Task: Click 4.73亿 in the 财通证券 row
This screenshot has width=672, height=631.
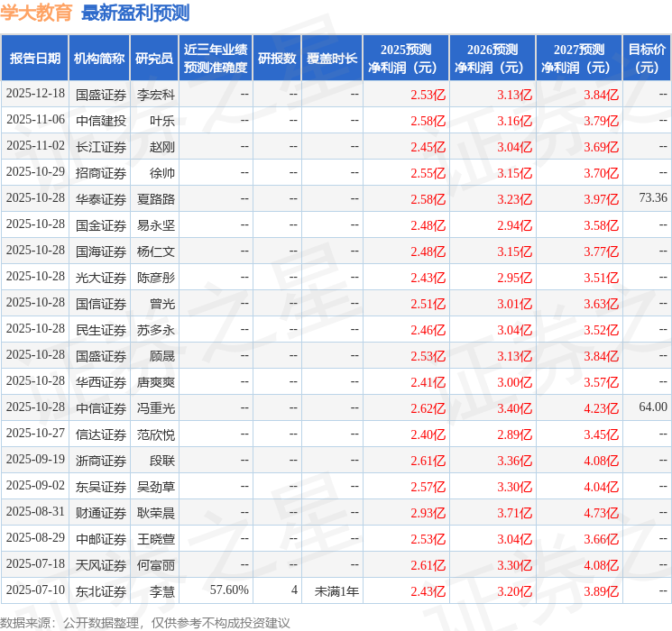Action: 602,513
